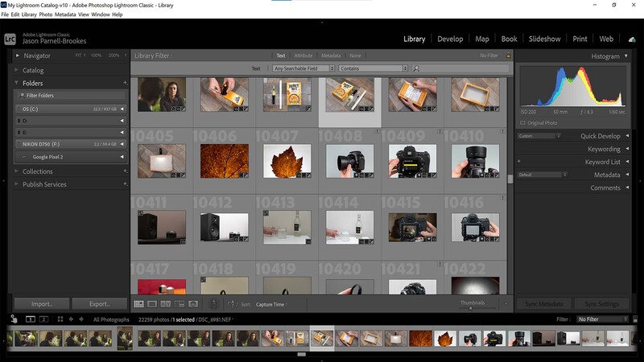The image size is (644, 362).
Task: Click the filmstrip filter switch icon
Action: pos(635,319)
